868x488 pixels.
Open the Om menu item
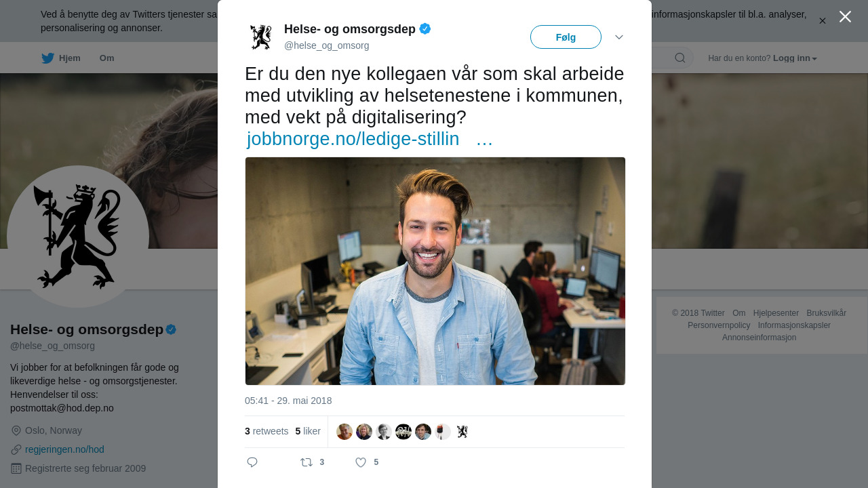click(107, 58)
